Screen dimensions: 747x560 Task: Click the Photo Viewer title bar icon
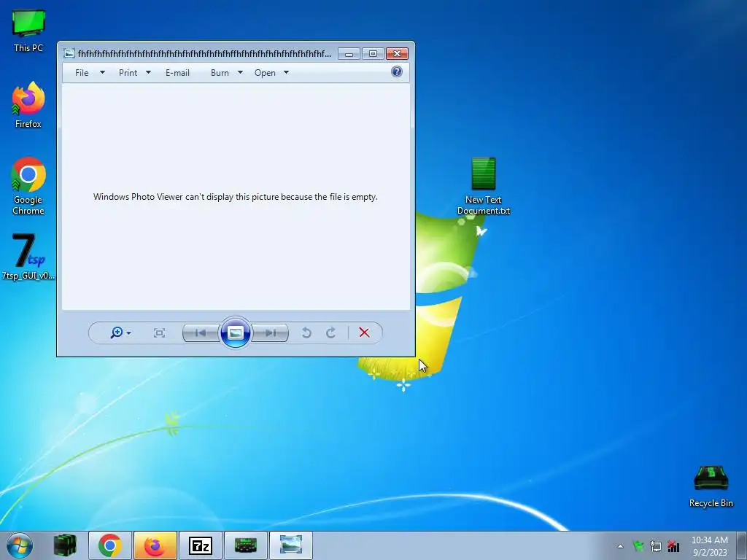click(69, 53)
